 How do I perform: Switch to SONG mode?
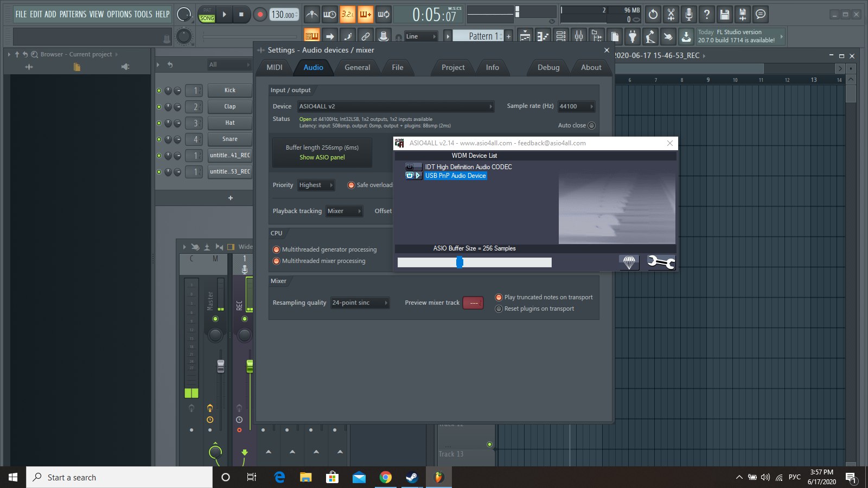[x=207, y=18]
